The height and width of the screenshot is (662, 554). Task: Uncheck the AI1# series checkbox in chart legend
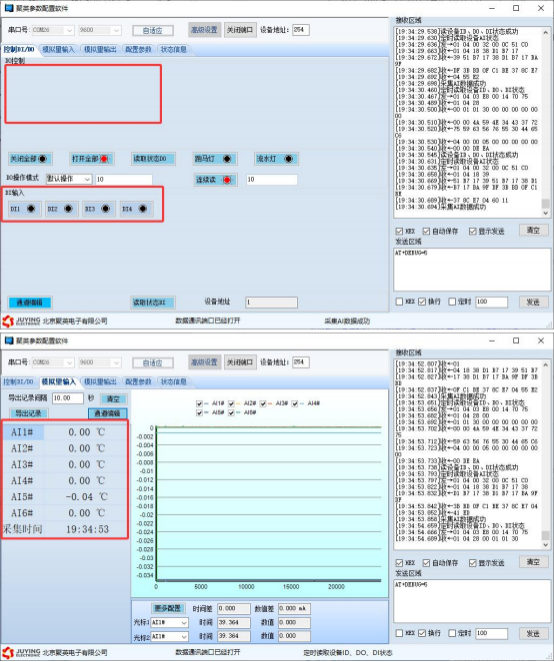[199, 404]
